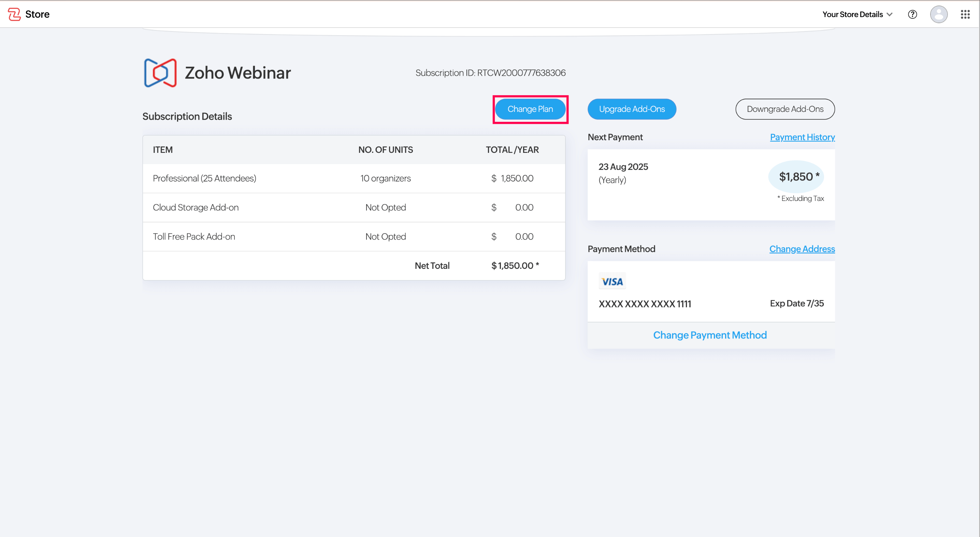
Task: Click the VISA card logo
Action: (x=612, y=281)
